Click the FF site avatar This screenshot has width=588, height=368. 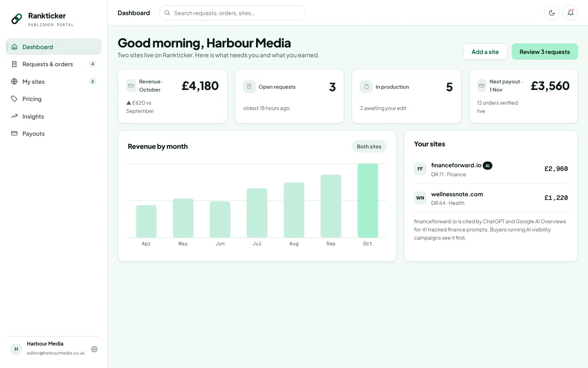click(x=420, y=169)
